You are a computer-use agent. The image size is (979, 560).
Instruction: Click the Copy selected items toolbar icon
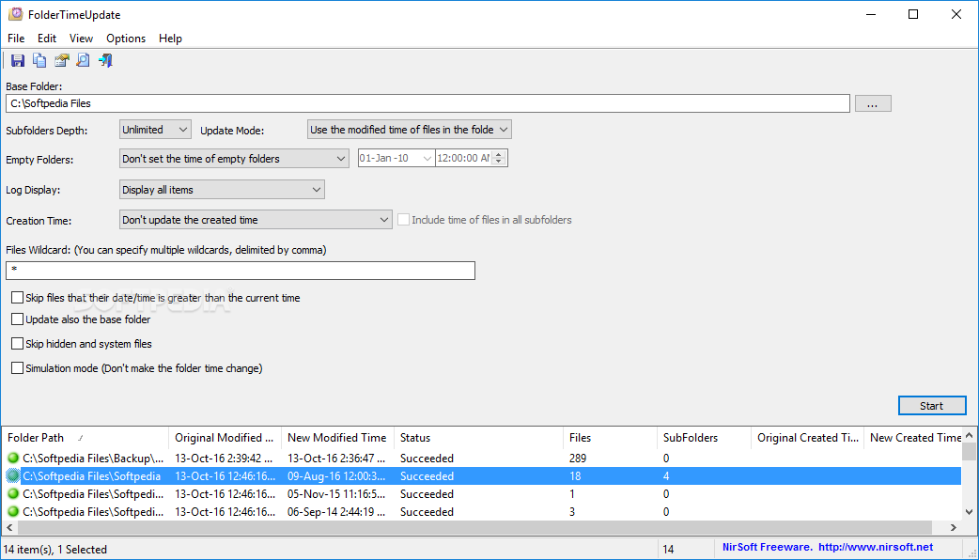[39, 60]
